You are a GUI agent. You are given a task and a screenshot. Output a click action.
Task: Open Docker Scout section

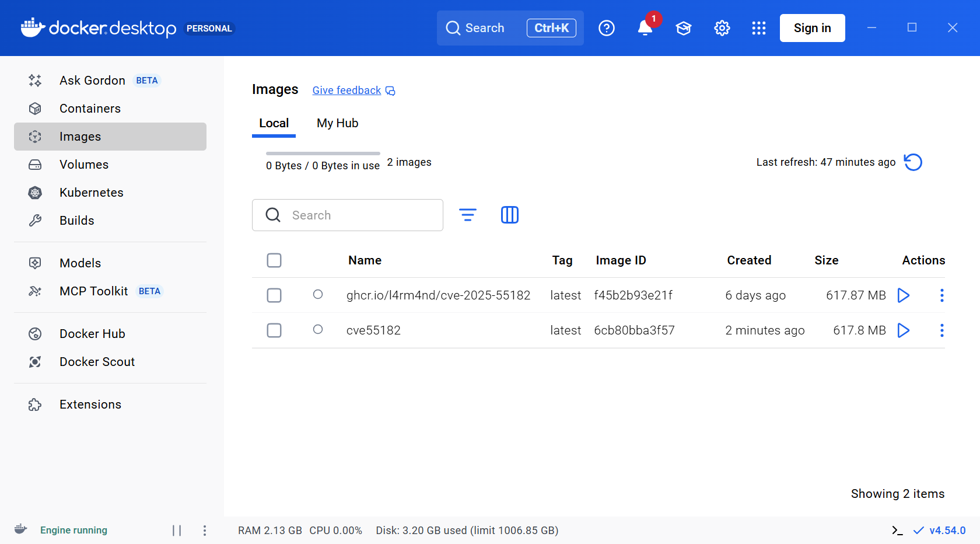pyautogui.click(x=110, y=362)
